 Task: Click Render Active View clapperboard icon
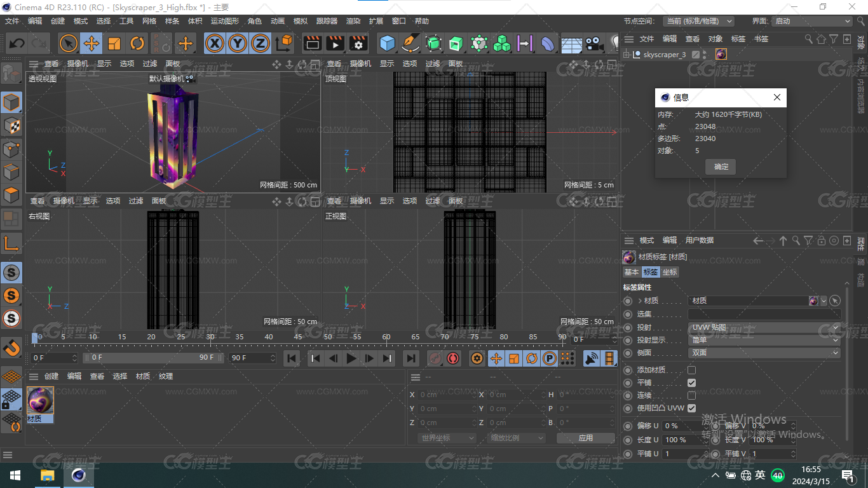coord(312,43)
